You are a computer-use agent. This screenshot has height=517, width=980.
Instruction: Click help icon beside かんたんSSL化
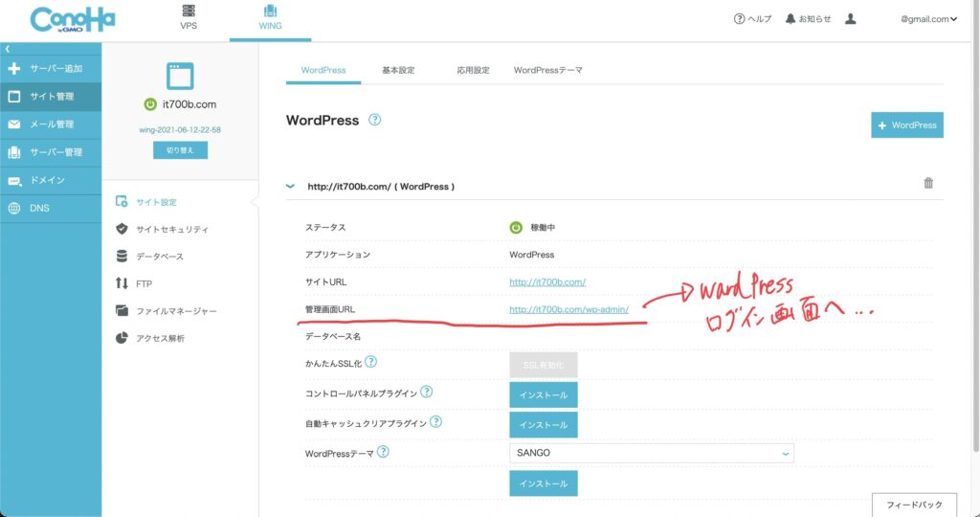click(370, 361)
